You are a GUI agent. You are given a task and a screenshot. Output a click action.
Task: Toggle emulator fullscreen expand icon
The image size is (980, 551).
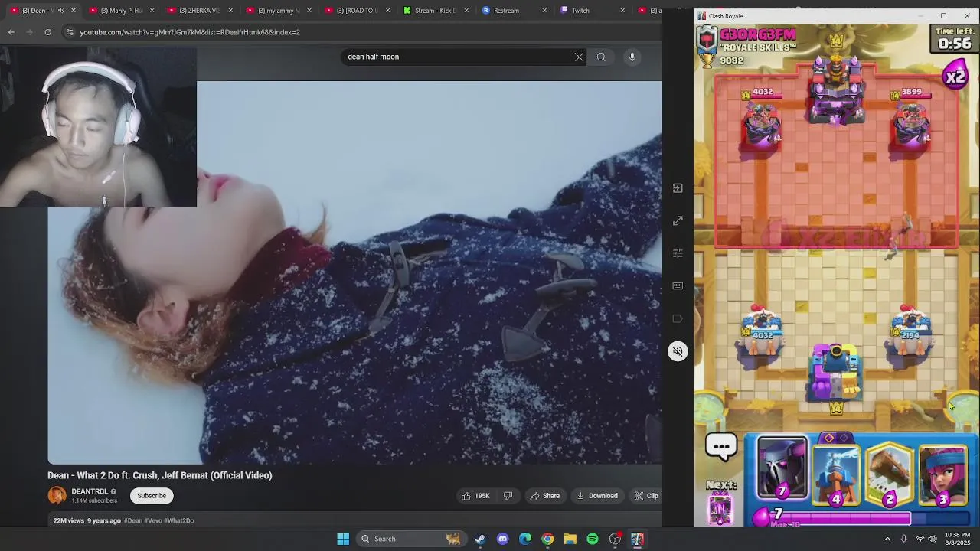tap(678, 220)
